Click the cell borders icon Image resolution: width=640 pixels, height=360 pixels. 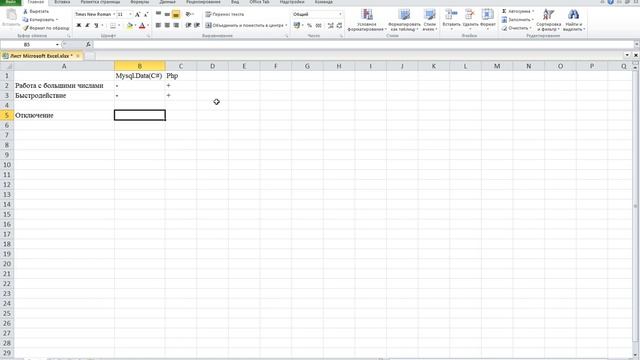click(x=113, y=25)
